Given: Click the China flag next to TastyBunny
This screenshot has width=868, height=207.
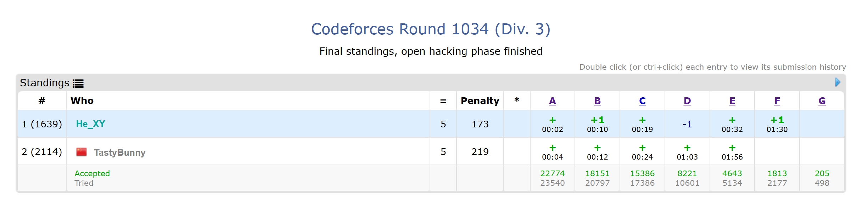Looking at the screenshot, I should (82, 152).
